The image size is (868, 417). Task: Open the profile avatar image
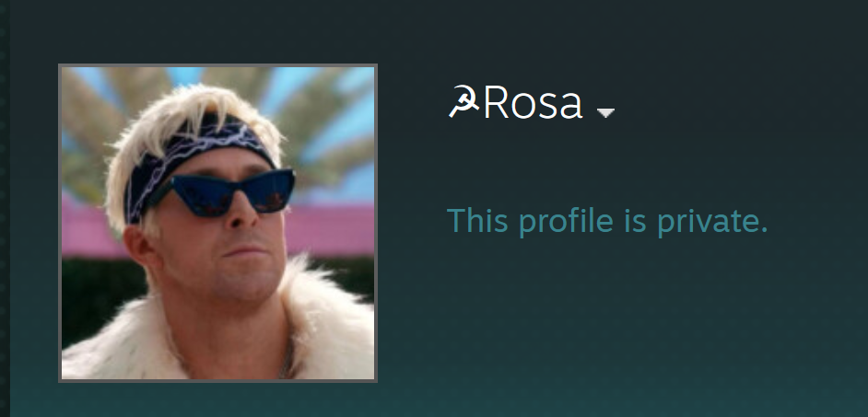coord(217,223)
